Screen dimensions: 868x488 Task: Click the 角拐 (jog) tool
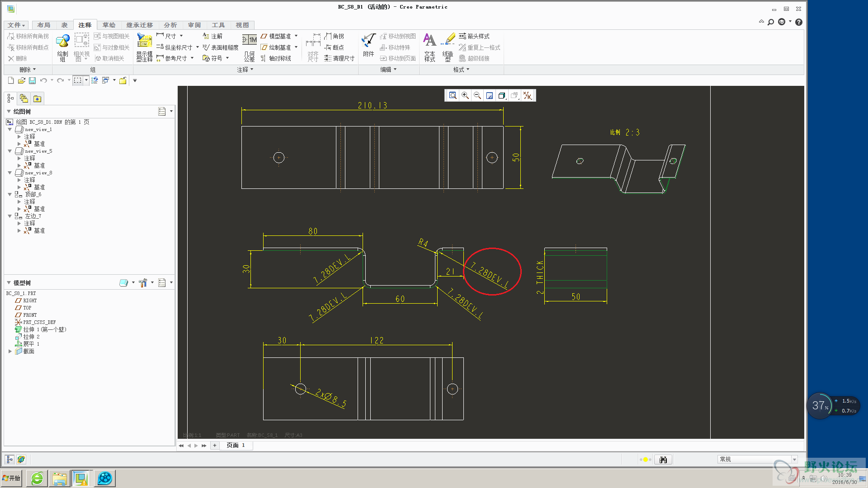click(x=334, y=36)
